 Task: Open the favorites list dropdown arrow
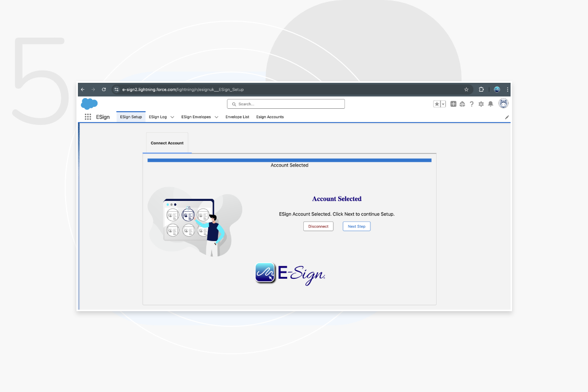pos(443,104)
